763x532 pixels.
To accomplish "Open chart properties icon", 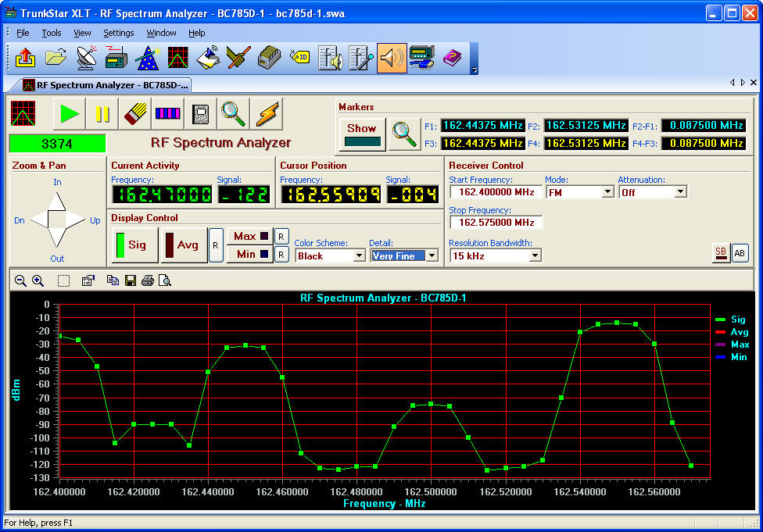I will pos(88,280).
